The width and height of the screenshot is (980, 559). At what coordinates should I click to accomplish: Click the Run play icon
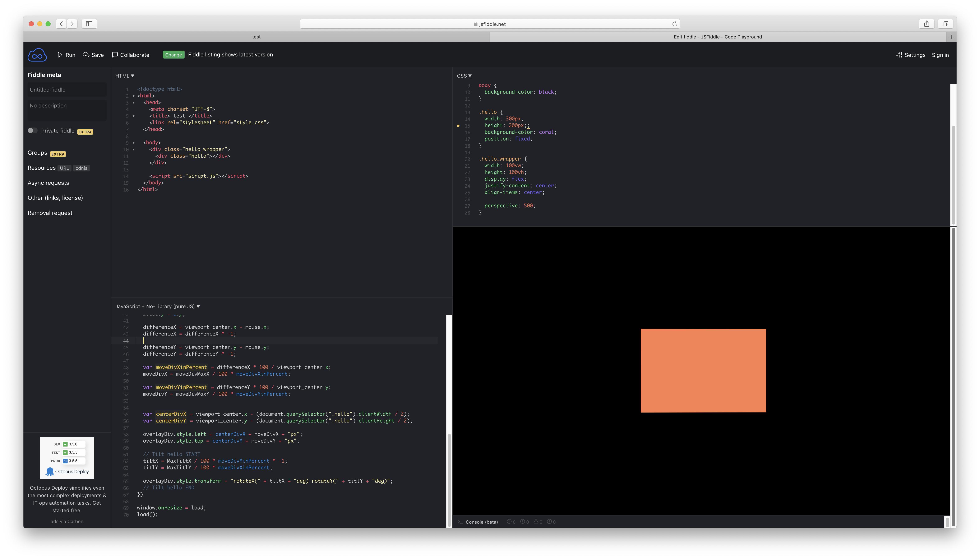60,55
